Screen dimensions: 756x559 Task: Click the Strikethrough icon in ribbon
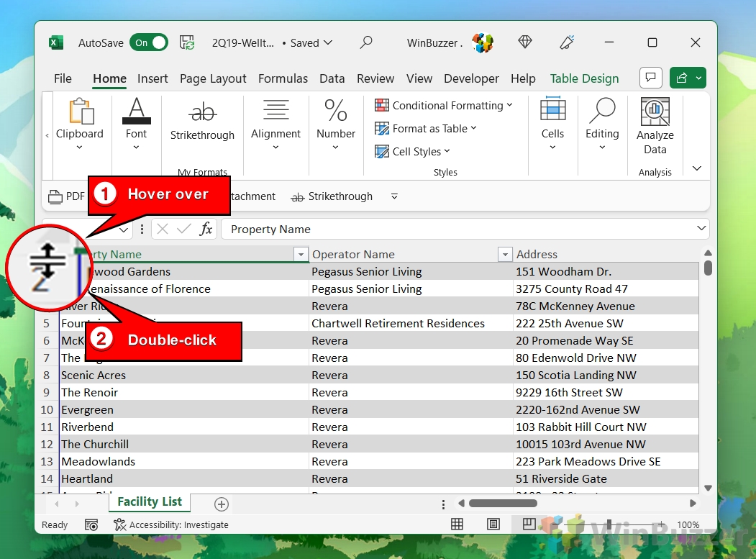click(202, 112)
